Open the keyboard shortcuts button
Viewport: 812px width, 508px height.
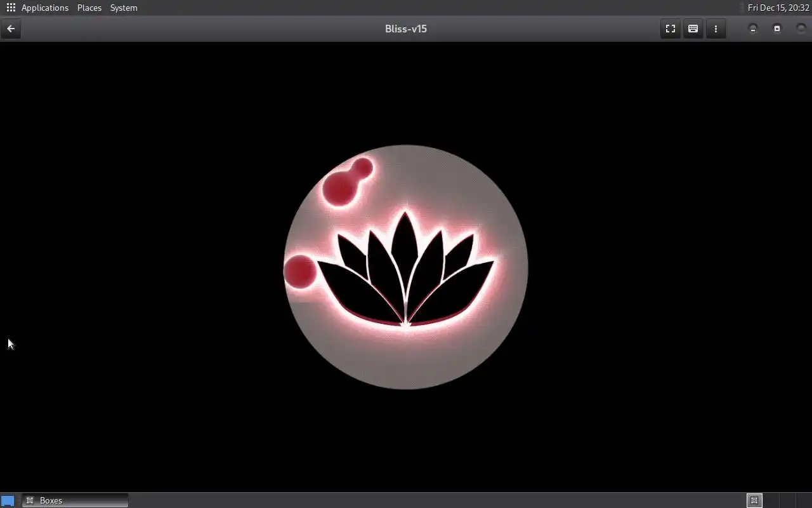(x=693, y=29)
